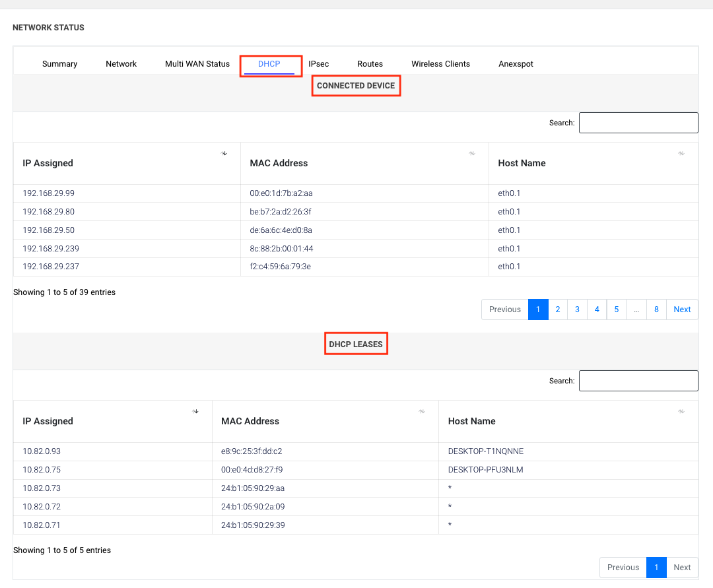Click sort icon in DHCP Leases MAC Address column
The image size is (713, 588).
tap(422, 411)
